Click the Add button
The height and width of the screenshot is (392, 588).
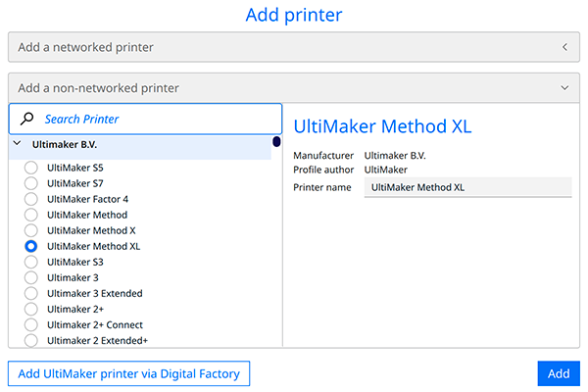click(559, 373)
